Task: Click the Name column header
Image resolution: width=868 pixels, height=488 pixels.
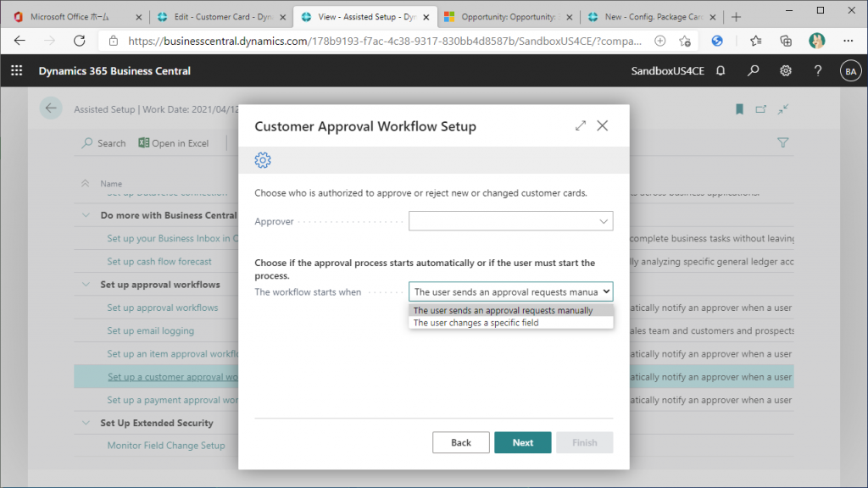Action: (111, 184)
